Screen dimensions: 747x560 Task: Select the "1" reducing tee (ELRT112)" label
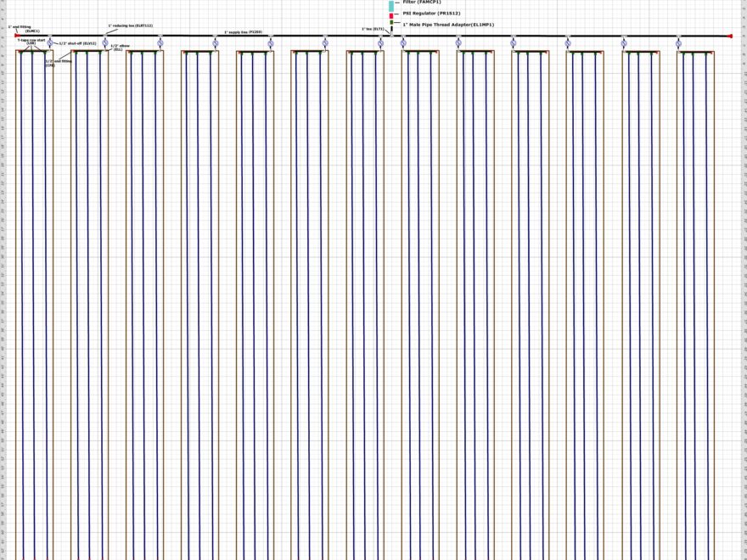tap(130, 25)
